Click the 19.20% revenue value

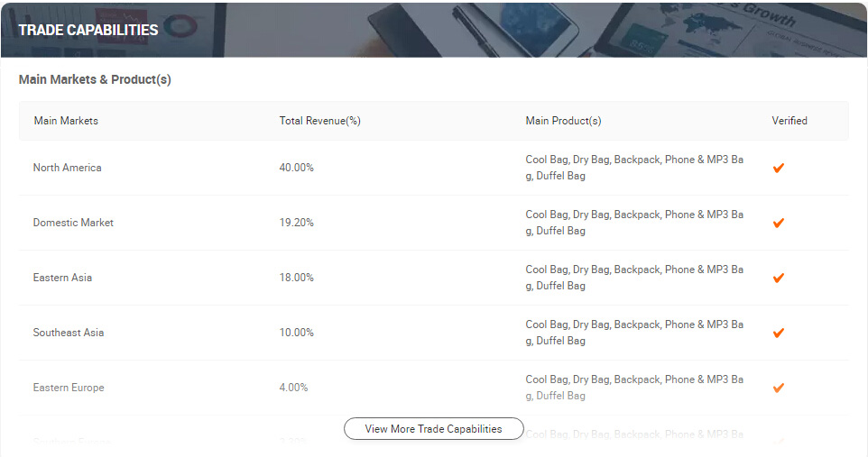tap(297, 223)
